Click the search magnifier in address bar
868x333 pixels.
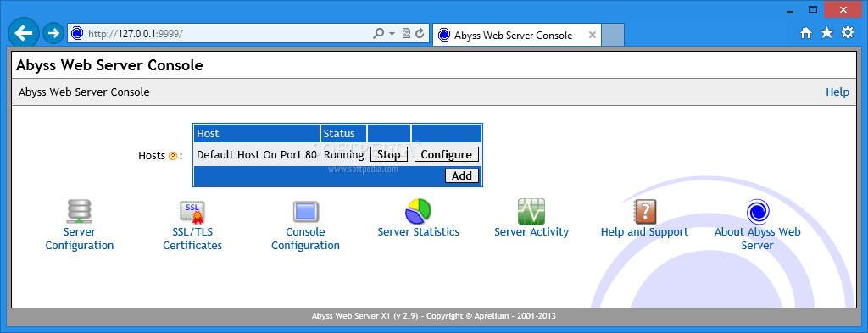(x=379, y=33)
